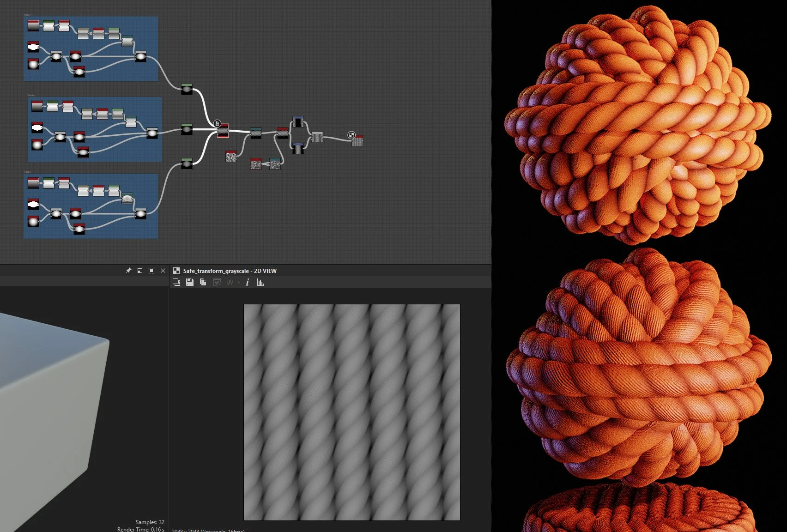The height and width of the screenshot is (532, 787).
Task: Close the 3D view panel
Action: [163, 271]
